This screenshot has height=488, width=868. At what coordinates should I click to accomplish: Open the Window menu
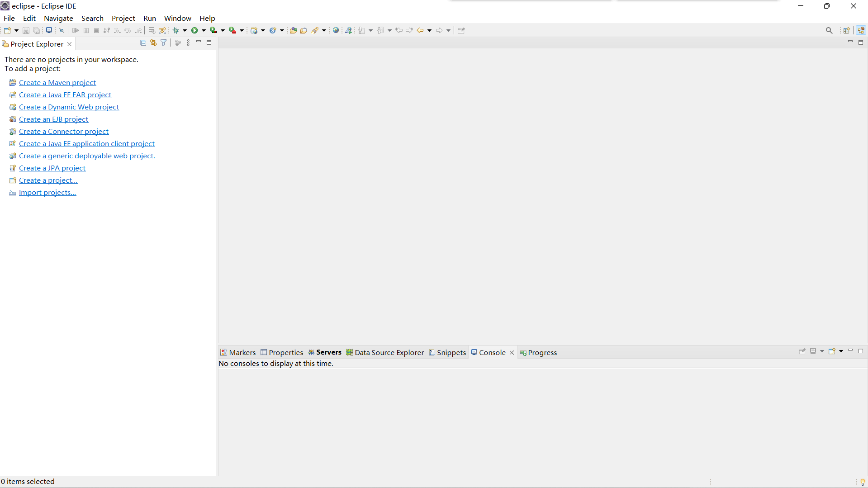(x=177, y=18)
